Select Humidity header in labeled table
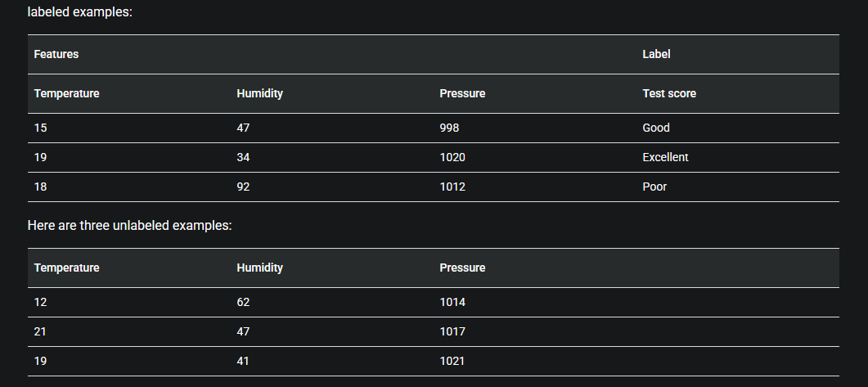This screenshot has height=387, width=868. point(332,93)
